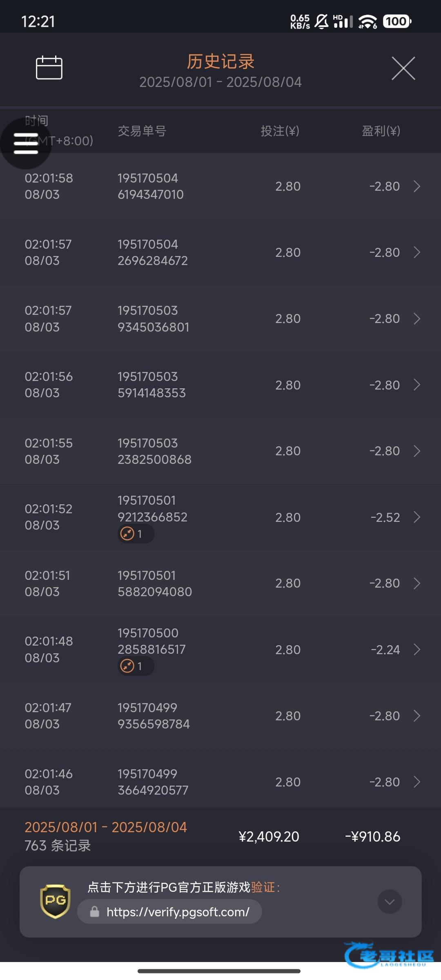Expand details for the -2.24 profit record
The image size is (441, 980).
416,649
